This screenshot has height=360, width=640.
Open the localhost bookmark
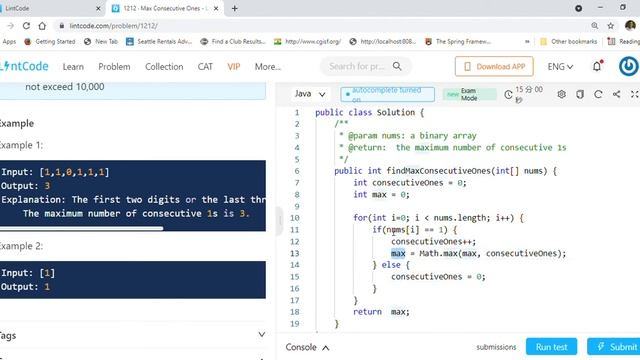383,41
